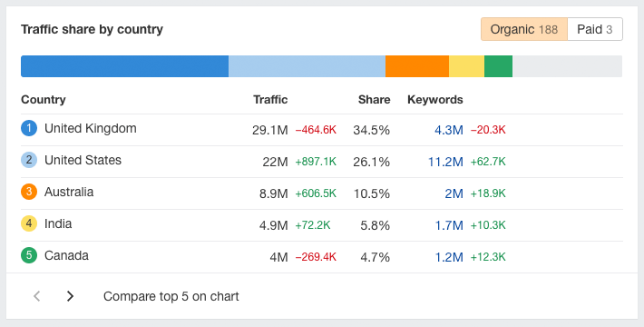Open United Kingdom keywords 4.3M link
Image resolution: width=644 pixels, height=327 pixels.
coord(449,130)
